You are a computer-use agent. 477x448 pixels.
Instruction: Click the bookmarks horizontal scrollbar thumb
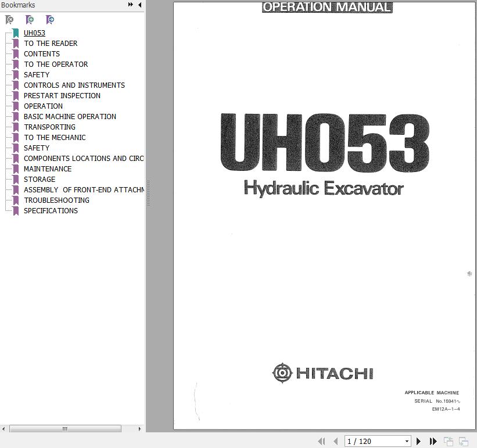tap(65, 429)
